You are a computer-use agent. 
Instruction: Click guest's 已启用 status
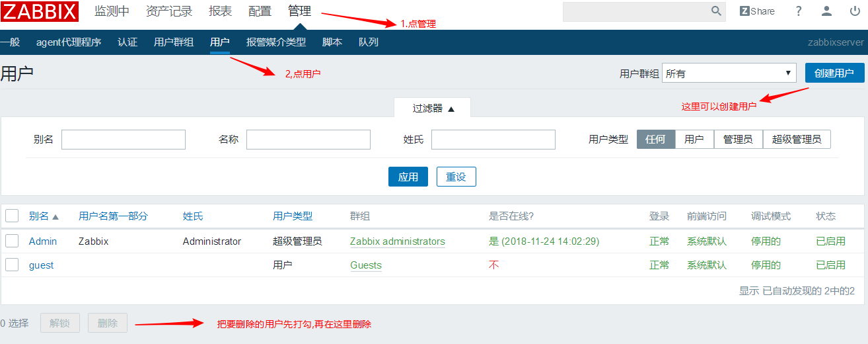tap(830, 265)
